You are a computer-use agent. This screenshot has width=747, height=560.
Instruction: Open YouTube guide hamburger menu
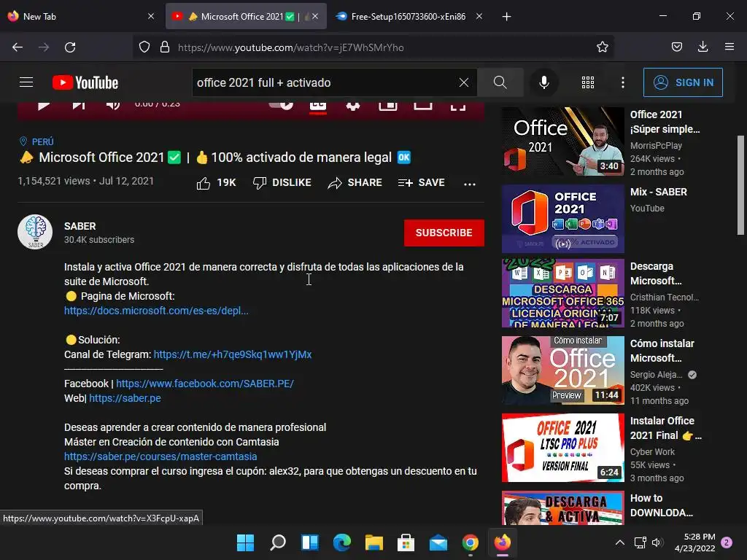click(26, 82)
